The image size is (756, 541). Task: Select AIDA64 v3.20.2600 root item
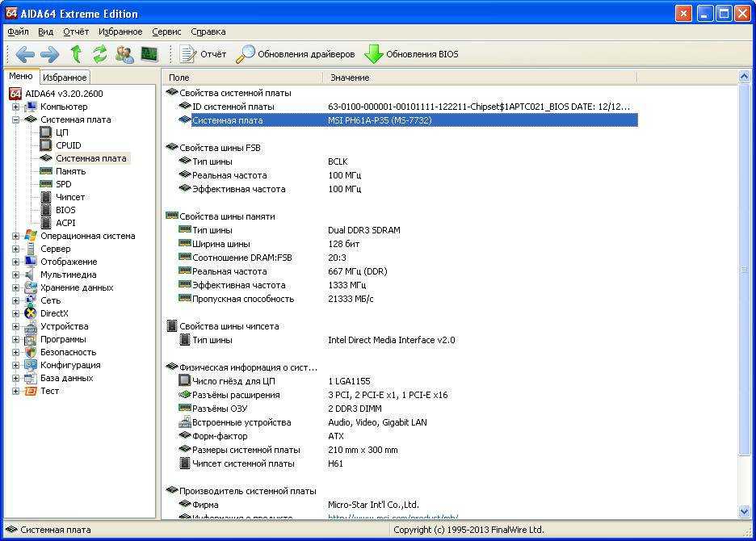click(x=64, y=94)
